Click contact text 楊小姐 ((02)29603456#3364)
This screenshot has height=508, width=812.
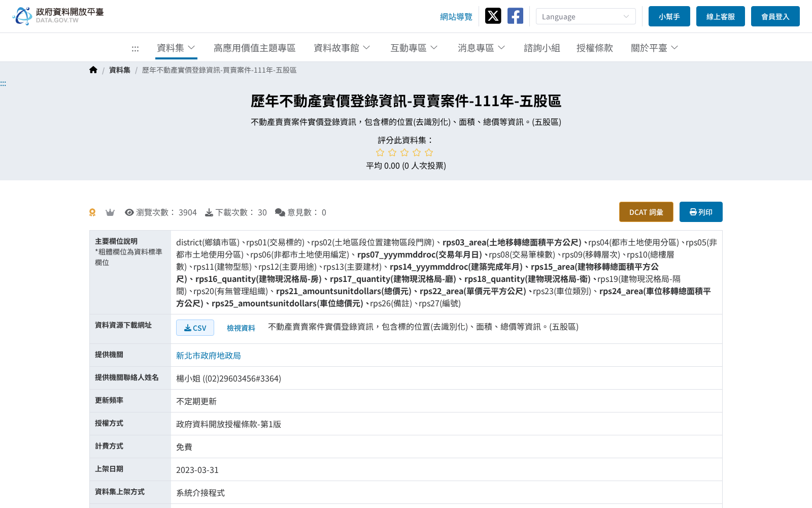click(228, 378)
